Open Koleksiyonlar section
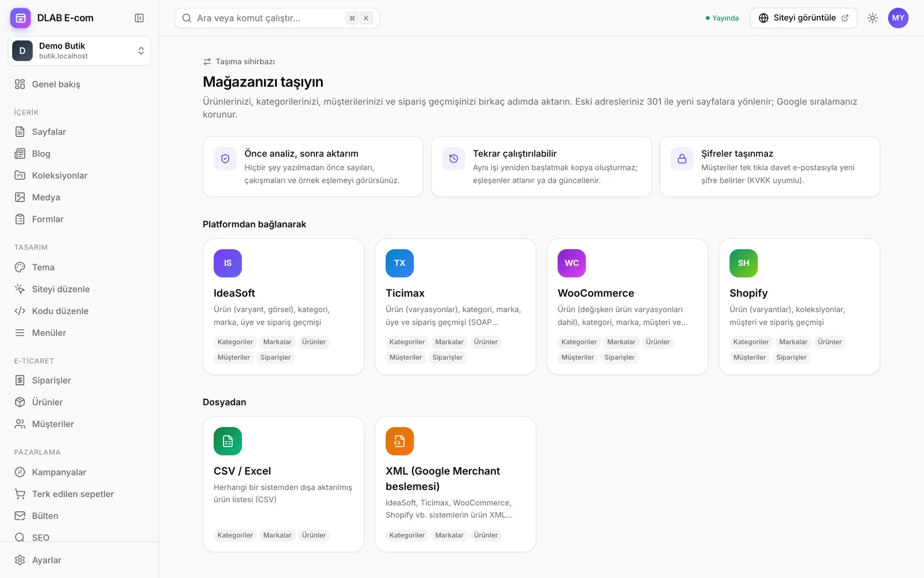The height and width of the screenshot is (578, 924). pyautogui.click(x=79, y=176)
